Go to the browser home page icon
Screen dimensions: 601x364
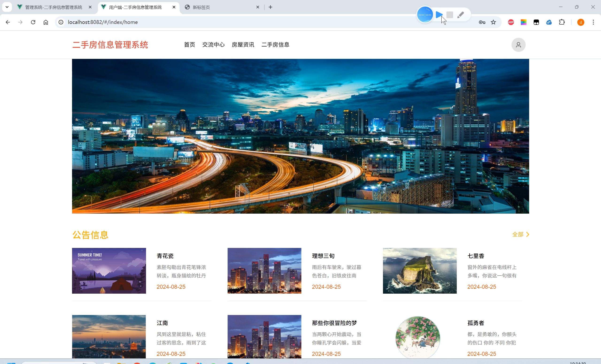(x=46, y=22)
